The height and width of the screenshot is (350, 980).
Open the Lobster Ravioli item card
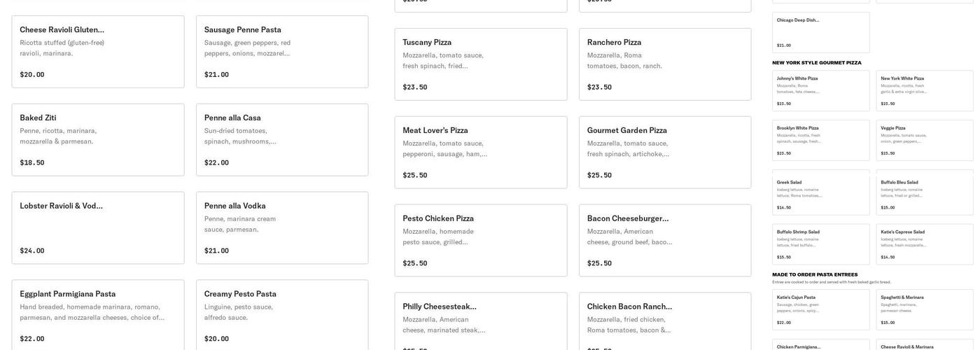pos(98,228)
